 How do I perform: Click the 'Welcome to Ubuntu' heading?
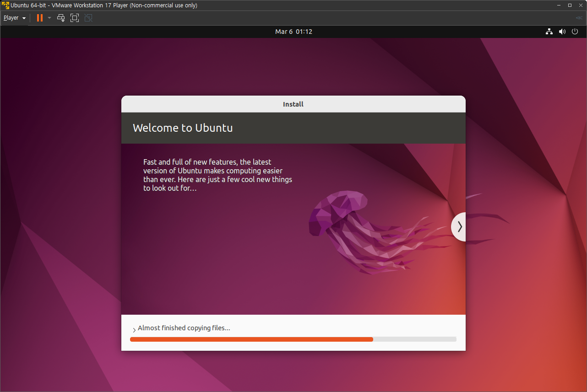coord(183,128)
